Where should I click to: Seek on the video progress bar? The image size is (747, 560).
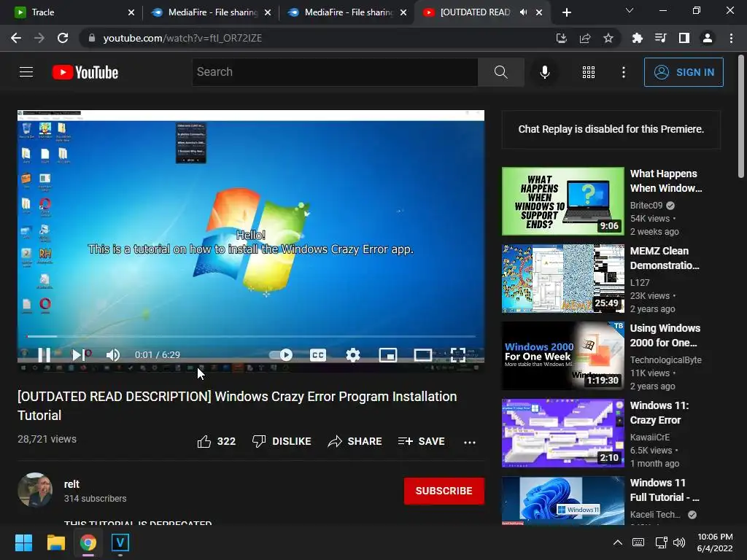(251, 336)
